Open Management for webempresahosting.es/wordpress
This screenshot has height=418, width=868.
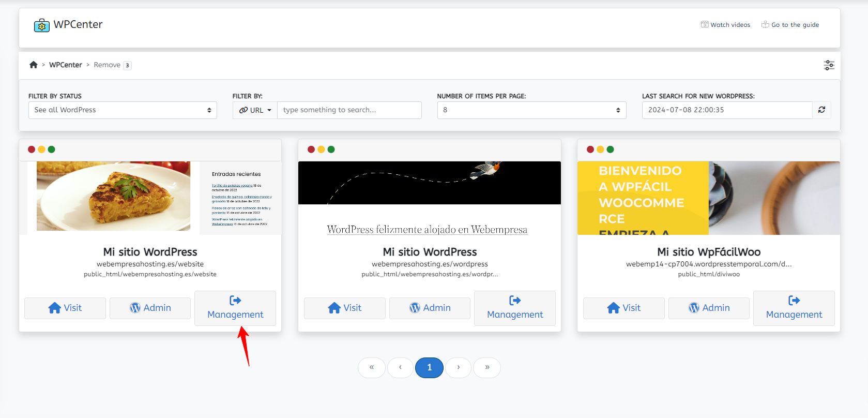pyautogui.click(x=515, y=308)
